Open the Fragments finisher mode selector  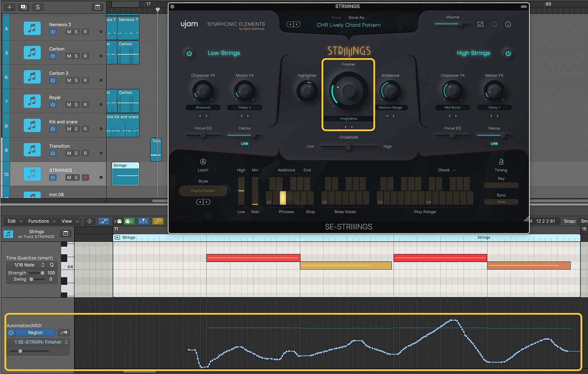click(349, 119)
